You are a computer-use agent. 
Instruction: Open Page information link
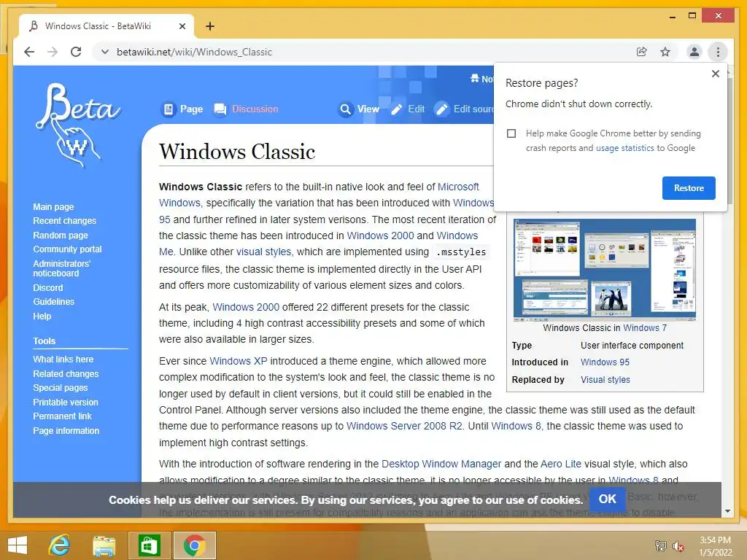(66, 430)
